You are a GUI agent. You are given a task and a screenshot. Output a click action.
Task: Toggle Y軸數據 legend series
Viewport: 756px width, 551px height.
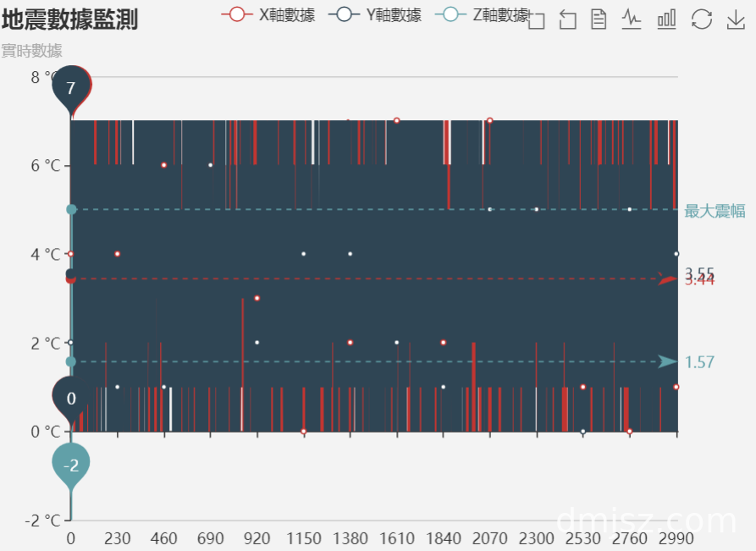pos(374,14)
